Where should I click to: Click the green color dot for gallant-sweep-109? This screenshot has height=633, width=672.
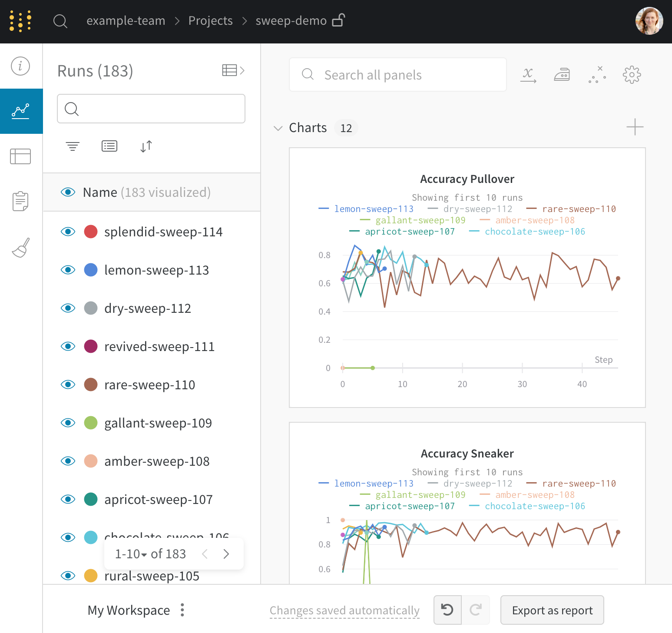(x=90, y=423)
